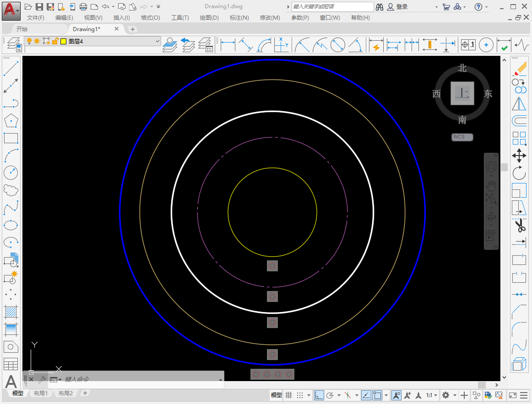Click the Plot print icon
Image resolution: width=532 pixels, height=404 pixels.
[x=83, y=7]
